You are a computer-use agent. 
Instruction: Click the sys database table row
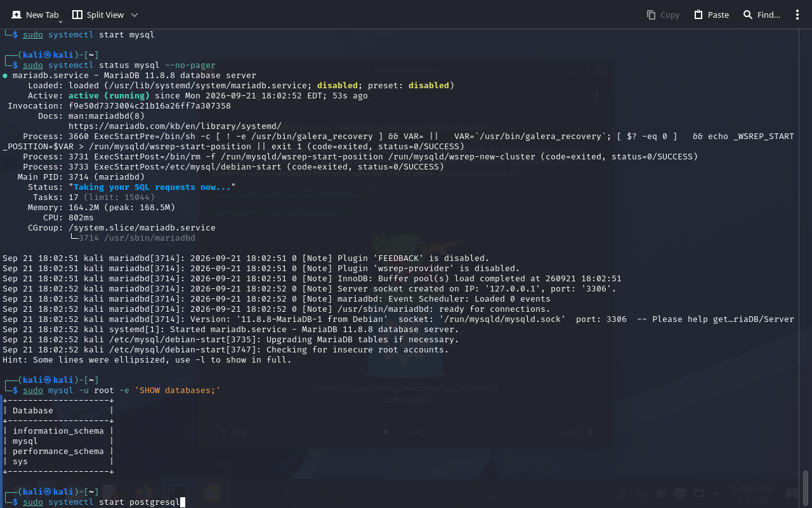point(58,462)
